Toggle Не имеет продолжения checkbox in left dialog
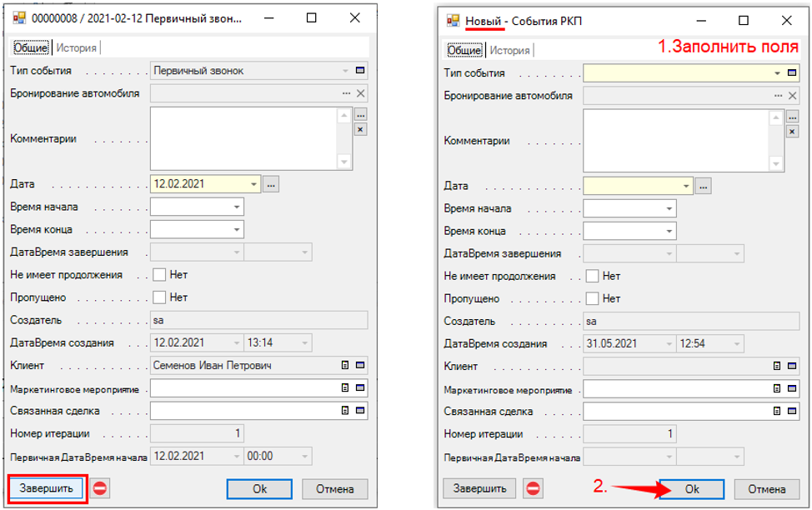Screen dimensions: 812x510 coord(159,275)
